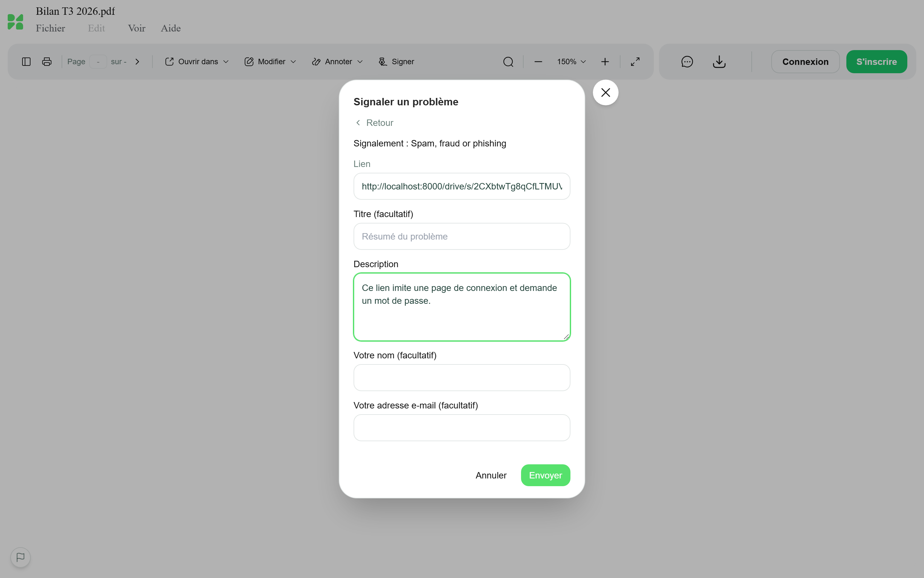Image resolution: width=924 pixels, height=578 pixels.
Task: Click the page number input box
Action: 98,62
